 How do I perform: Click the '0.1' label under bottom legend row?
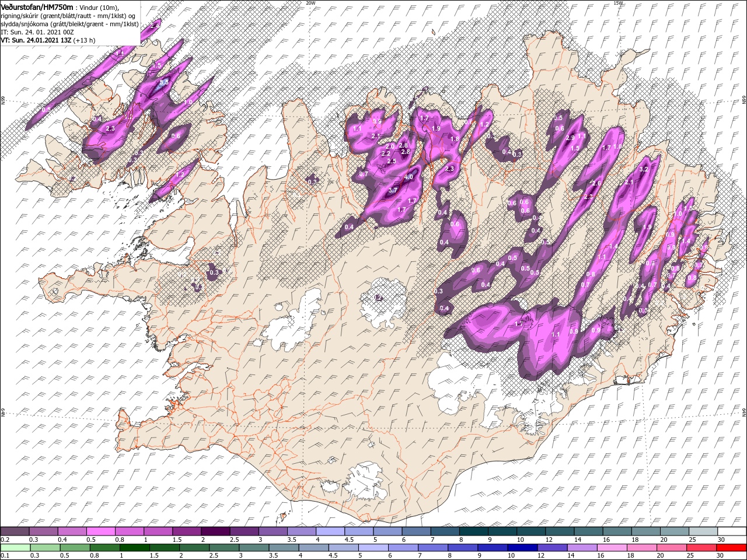point(5,556)
